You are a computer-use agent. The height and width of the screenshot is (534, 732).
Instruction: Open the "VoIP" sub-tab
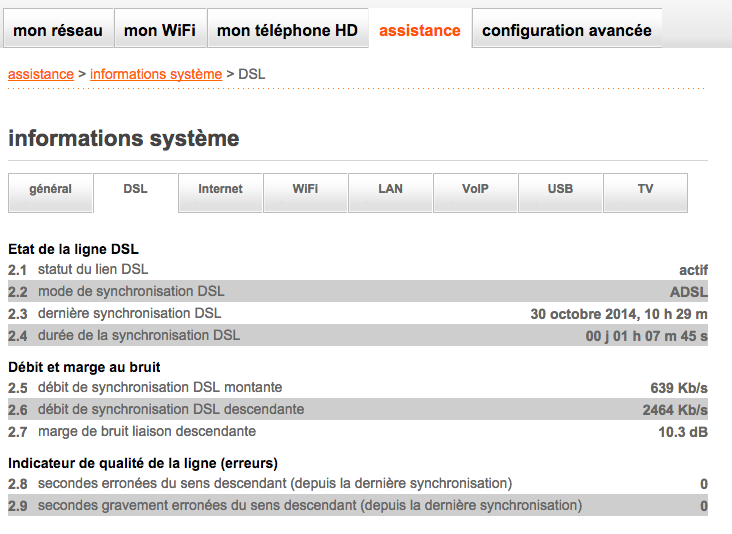(475, 189)
